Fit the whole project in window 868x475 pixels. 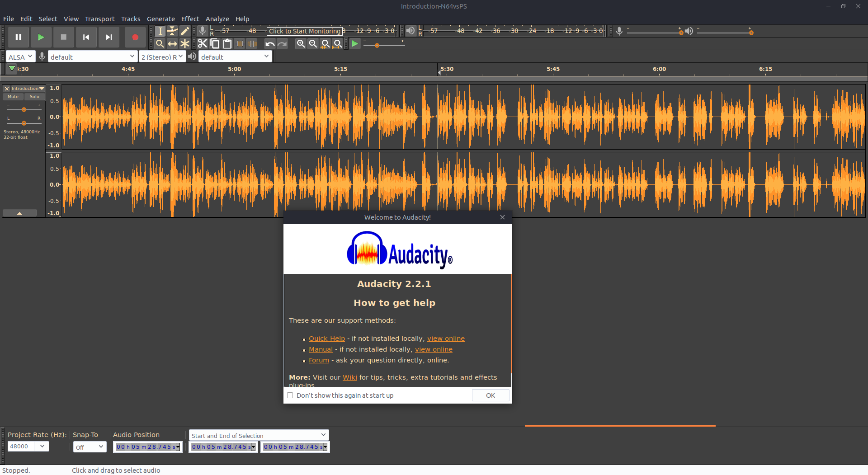click(337, 44)
